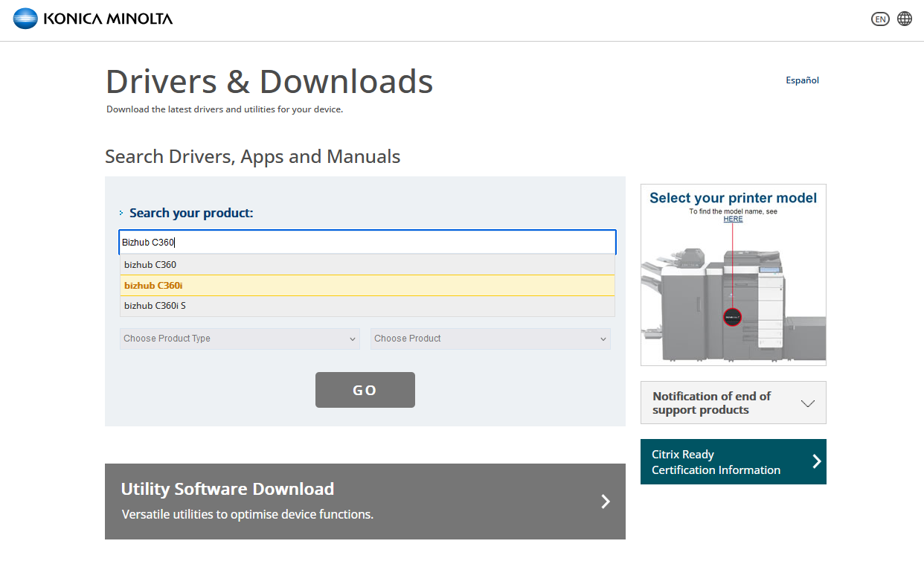Switch to Español language link
Image resolution: width=924 pixels, height=567 pixels.
(802, 80)
